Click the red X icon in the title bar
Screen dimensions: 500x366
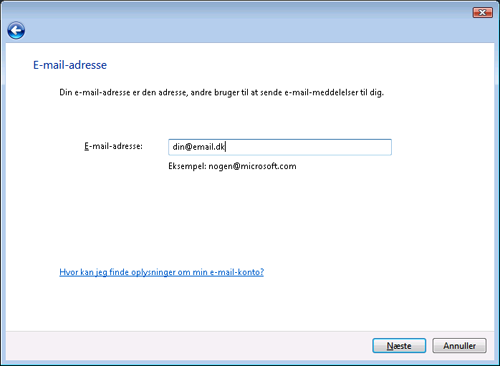tap(482, 13)
